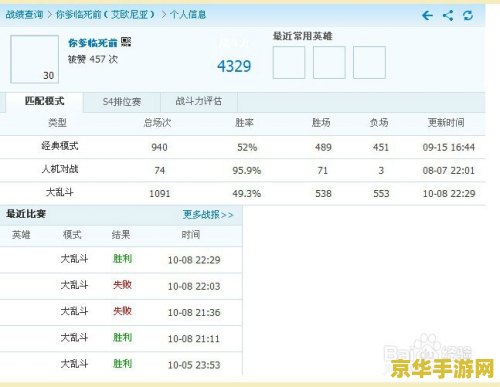The width and height of the screenshot is (500, 387).
Task: Open the level 30 player avatar
Action: pyautogui.click(x=34, y=59)
